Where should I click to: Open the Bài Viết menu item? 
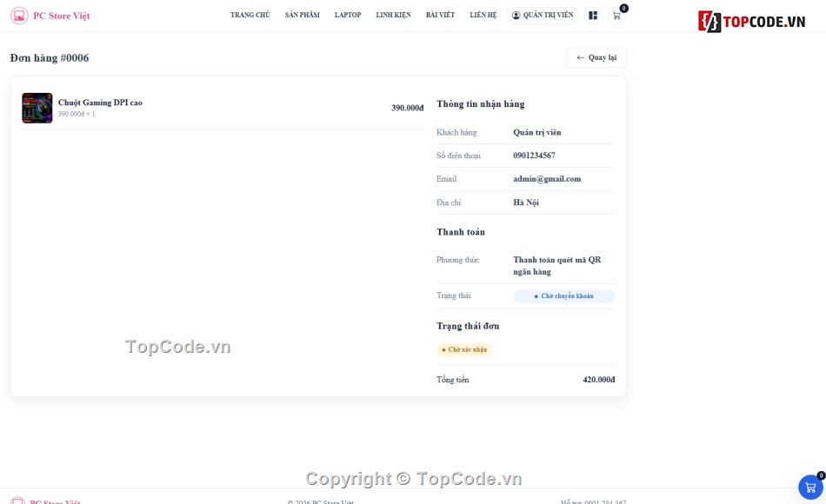(440, 15)
